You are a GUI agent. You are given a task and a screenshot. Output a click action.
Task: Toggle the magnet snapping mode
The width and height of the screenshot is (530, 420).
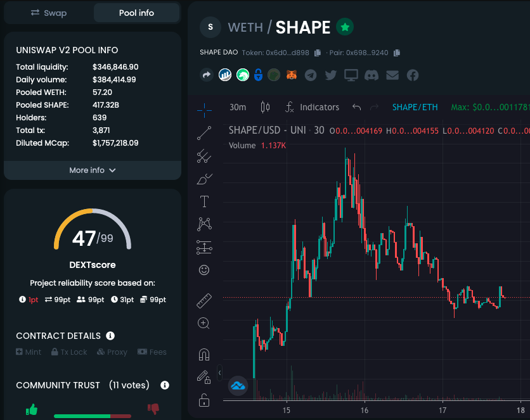204,355
